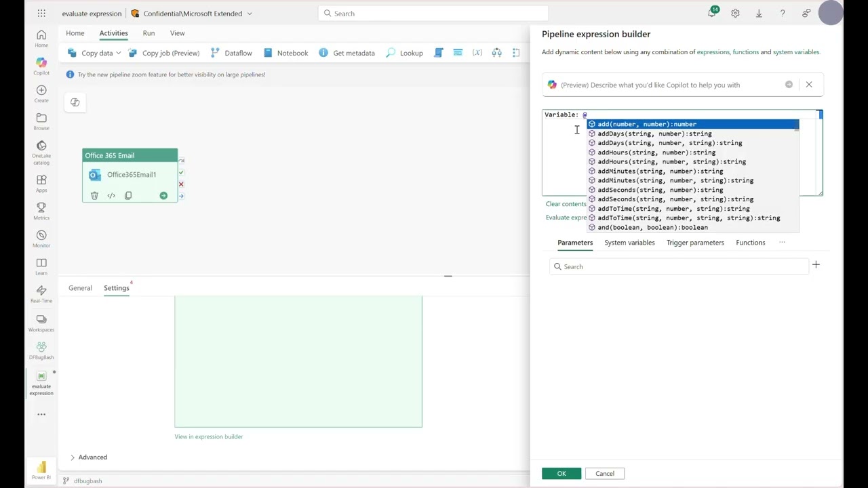The image size is (868, 488).
Task: Click the sidebar more options ellipsis
Action: (41, 414)
